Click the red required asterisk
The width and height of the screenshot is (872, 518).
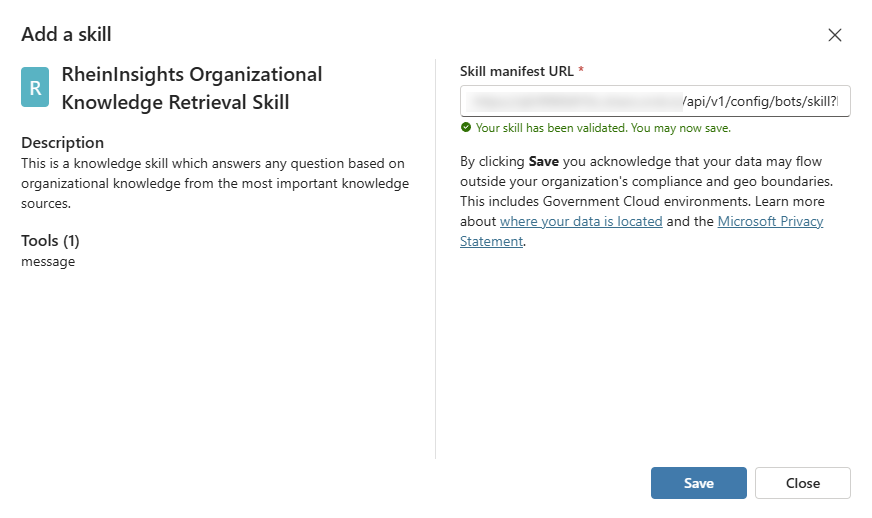tap(581, 70)
